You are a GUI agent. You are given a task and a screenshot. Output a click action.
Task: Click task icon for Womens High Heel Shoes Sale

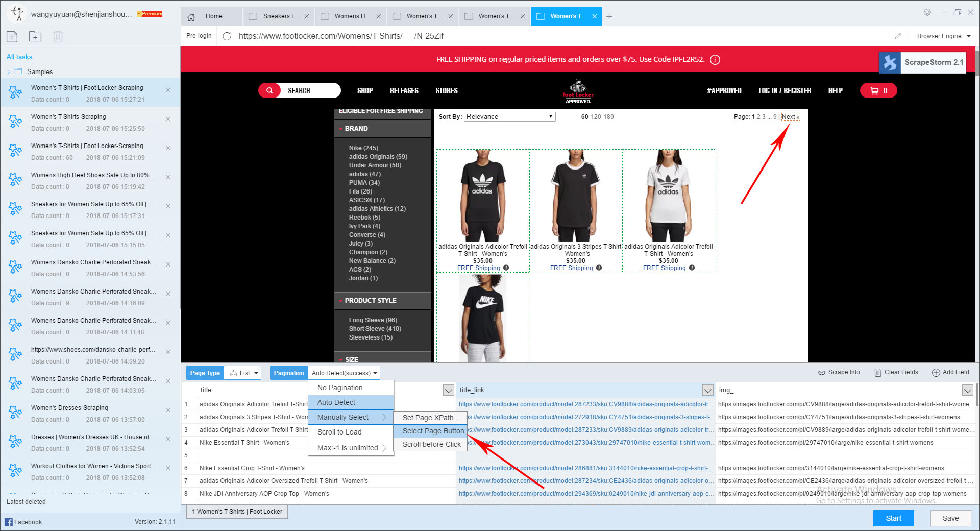[x=15, y=180]
